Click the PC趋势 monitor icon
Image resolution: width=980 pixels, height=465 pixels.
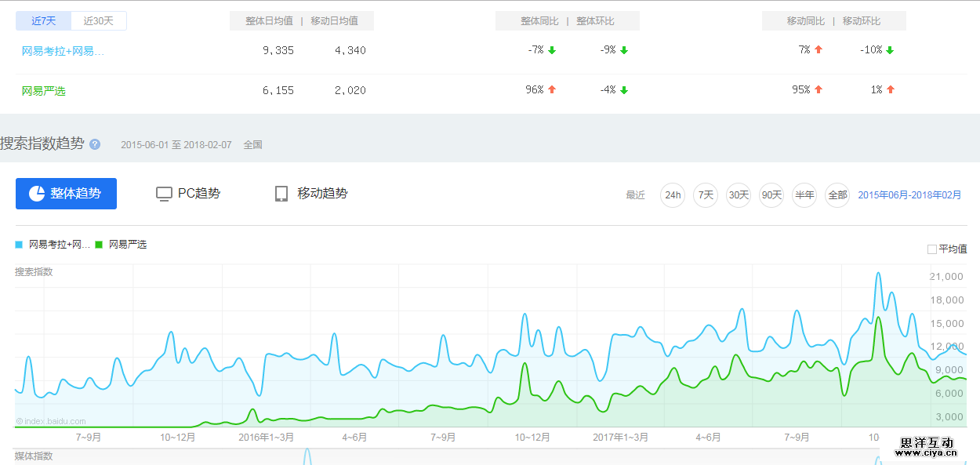click(x=164, y=194)
